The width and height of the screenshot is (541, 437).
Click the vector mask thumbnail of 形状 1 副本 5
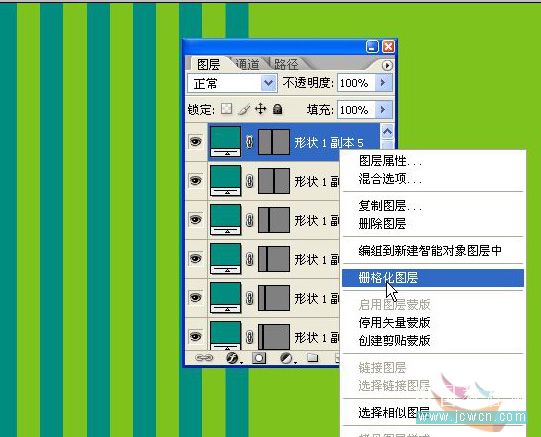tap(274, 142)
